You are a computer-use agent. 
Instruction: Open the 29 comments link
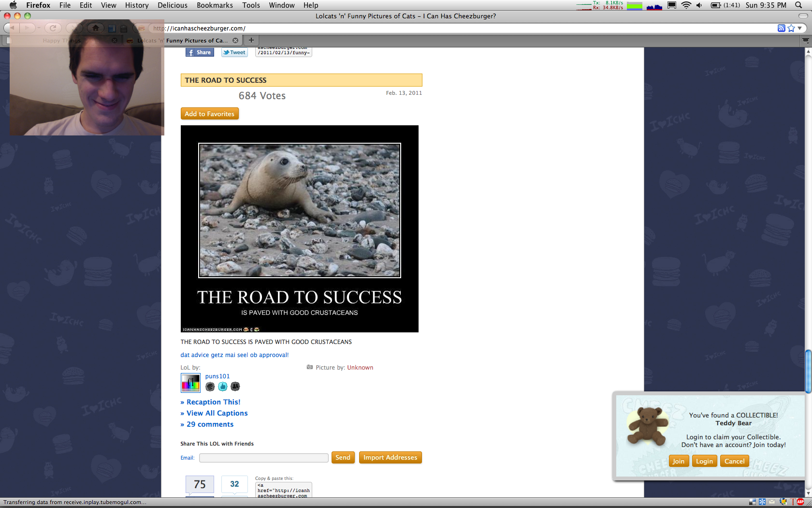(x=210, y=424)
